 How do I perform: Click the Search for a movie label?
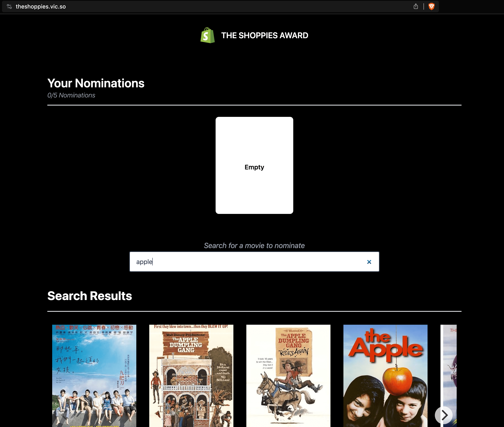coord(254,245)
